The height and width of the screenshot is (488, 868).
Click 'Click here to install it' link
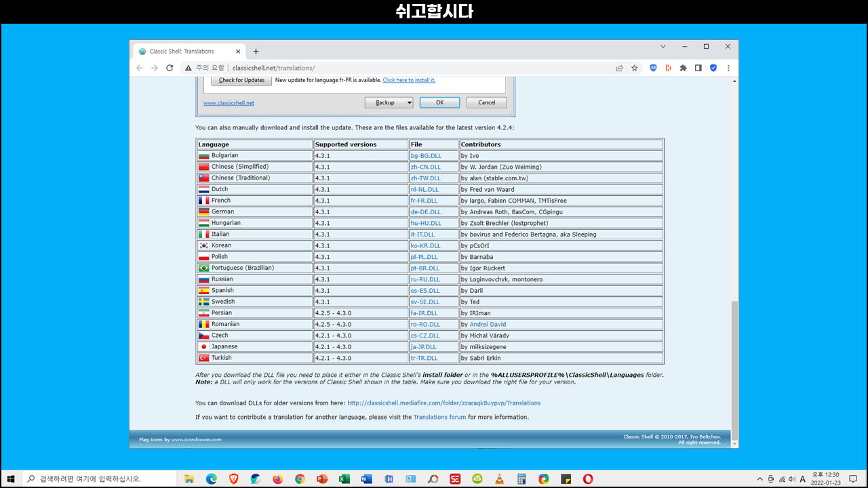pyautogui.click(x=409, y=80)
